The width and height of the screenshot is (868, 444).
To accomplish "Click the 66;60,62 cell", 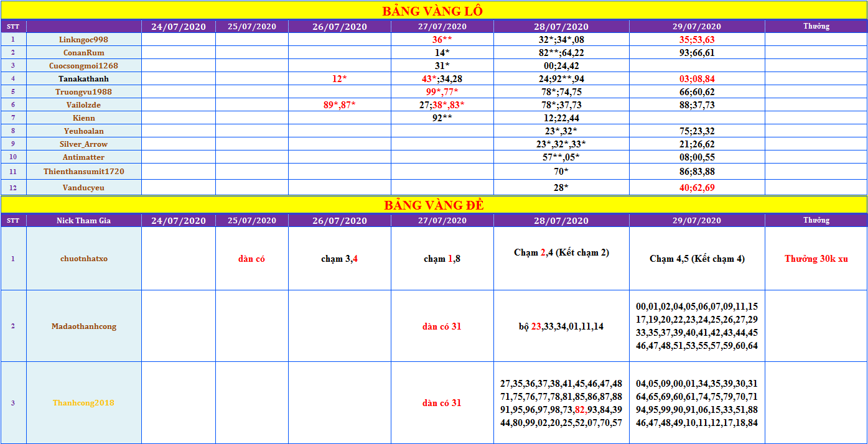I will (697, 92).
